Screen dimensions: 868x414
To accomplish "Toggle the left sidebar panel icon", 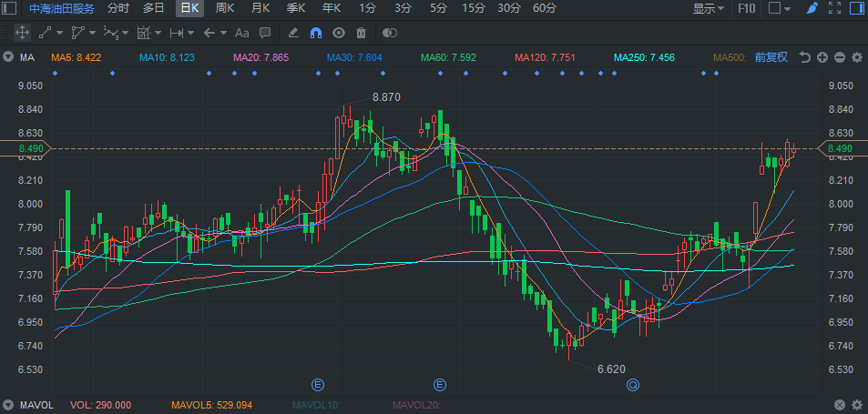I will pyautogui.click(x=9, y=8).
